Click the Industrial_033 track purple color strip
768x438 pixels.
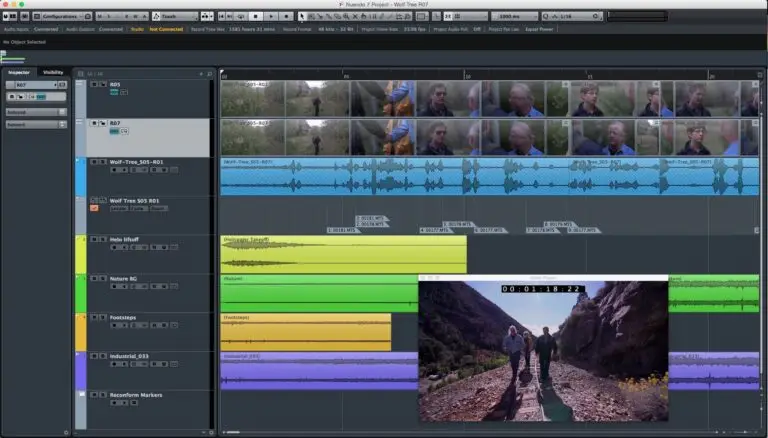pos(80,370)
